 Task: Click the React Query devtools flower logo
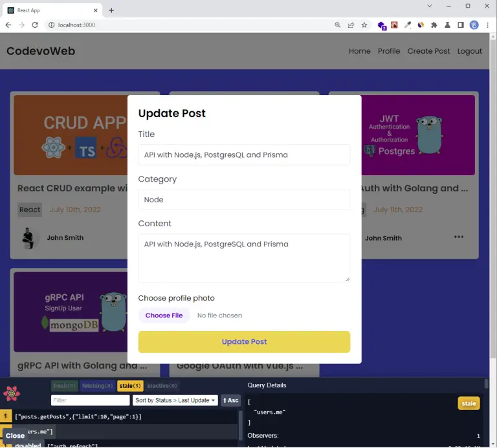12,394
